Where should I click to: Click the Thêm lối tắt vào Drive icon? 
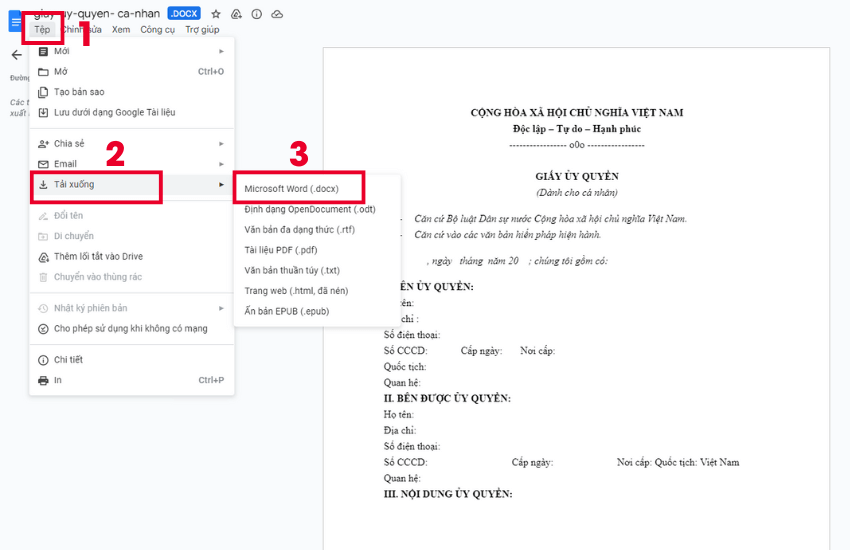click(x=43, y=257)
